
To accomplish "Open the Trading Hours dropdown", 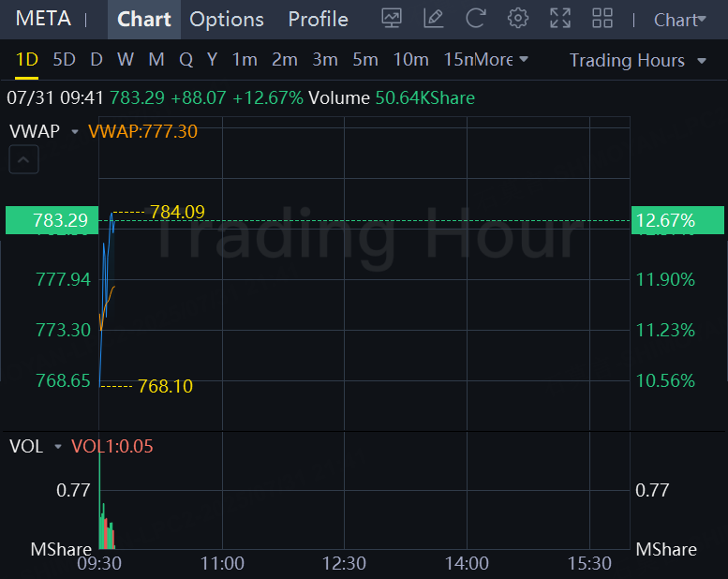I will (x=639, y=60).
